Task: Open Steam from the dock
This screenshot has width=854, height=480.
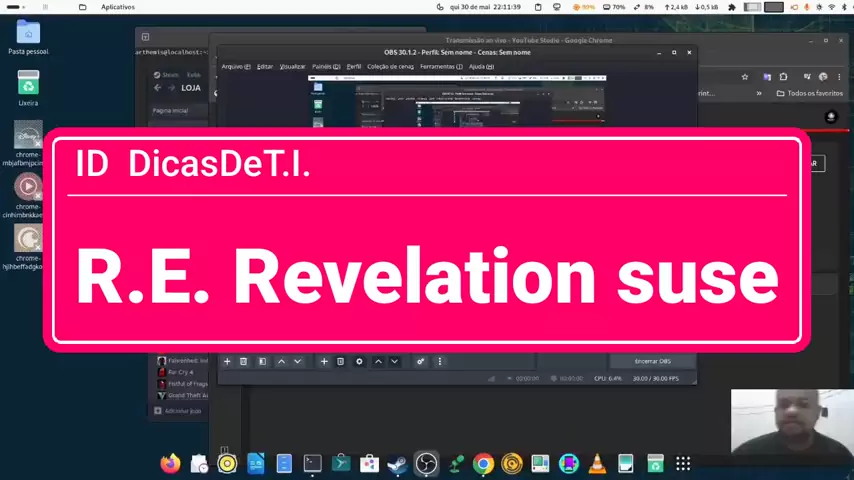Action: [x=398, y=463]
